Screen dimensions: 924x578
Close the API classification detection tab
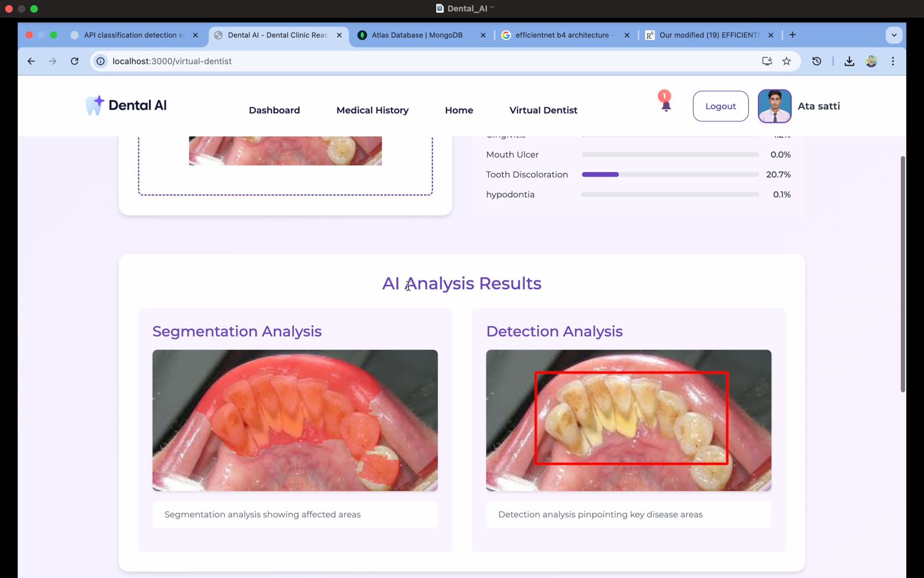click(x=195, y=35)
